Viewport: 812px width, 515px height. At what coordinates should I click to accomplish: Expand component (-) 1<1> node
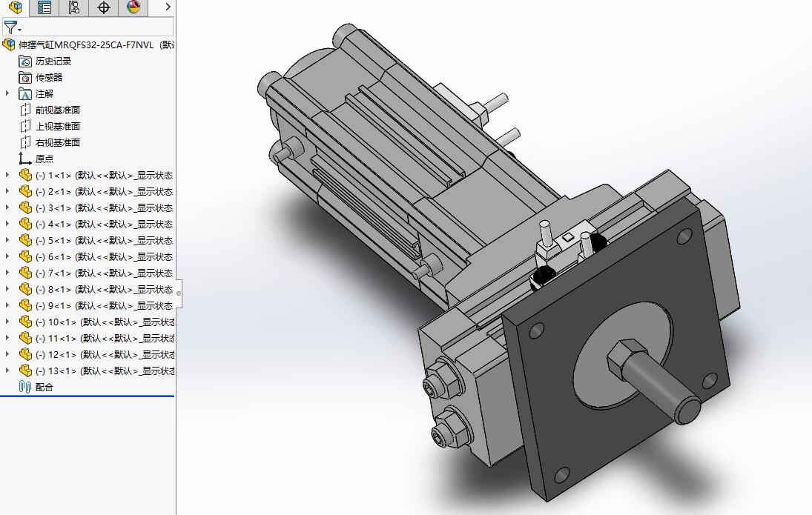coord(7,175)
